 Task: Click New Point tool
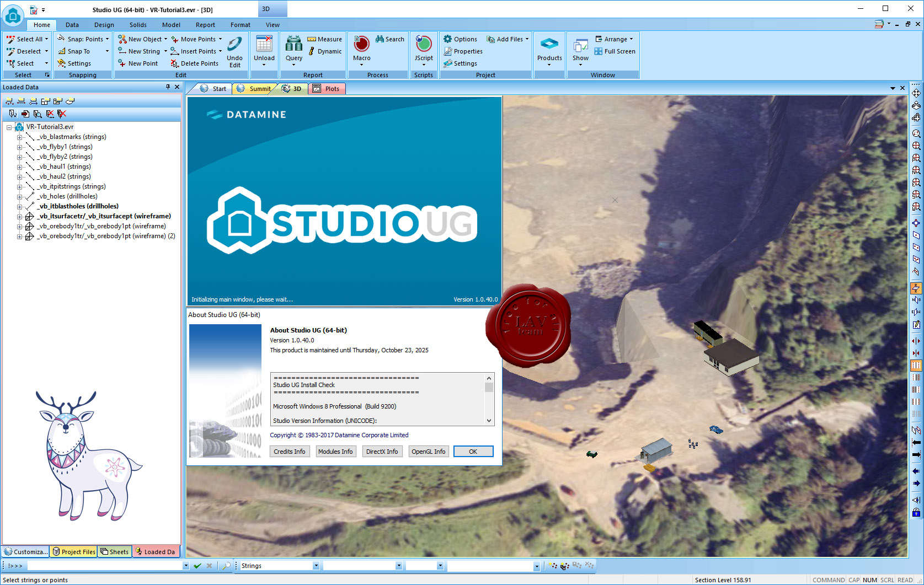pyautogui.click(x=138, y=63)
